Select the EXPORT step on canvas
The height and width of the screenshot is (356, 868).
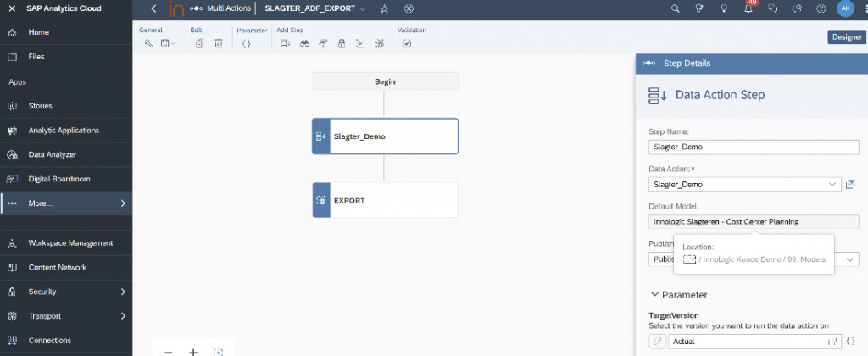[386, 200]
